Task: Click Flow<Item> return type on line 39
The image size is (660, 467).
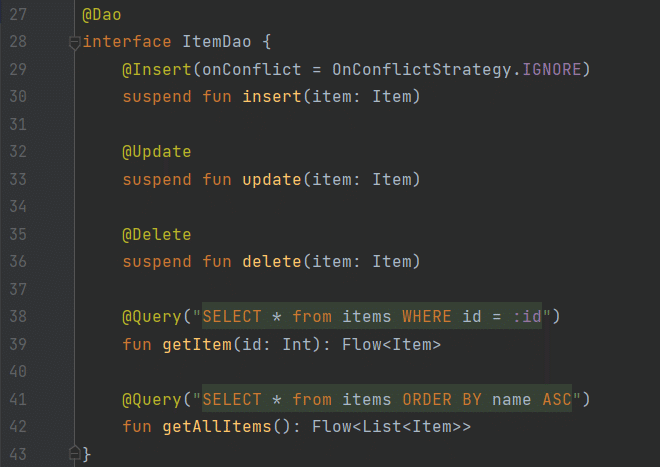Action: [x=391, y=344]
